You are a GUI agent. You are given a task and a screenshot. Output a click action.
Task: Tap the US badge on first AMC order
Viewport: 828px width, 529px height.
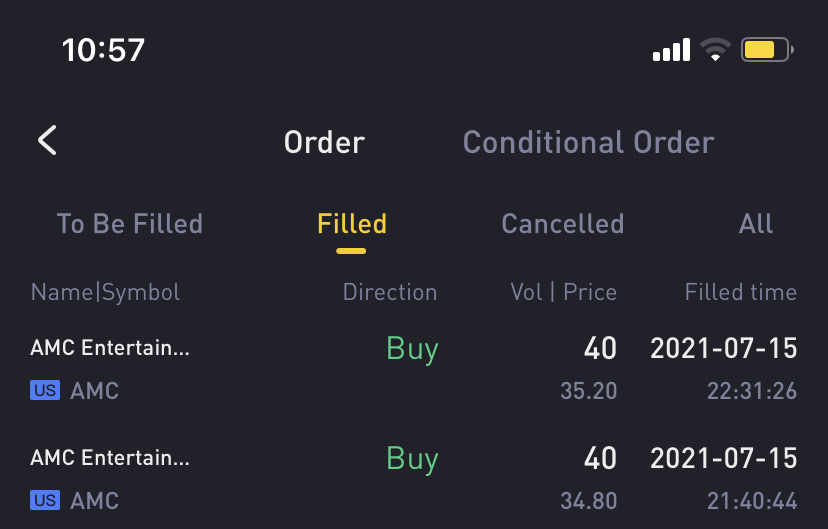point(45,390)
